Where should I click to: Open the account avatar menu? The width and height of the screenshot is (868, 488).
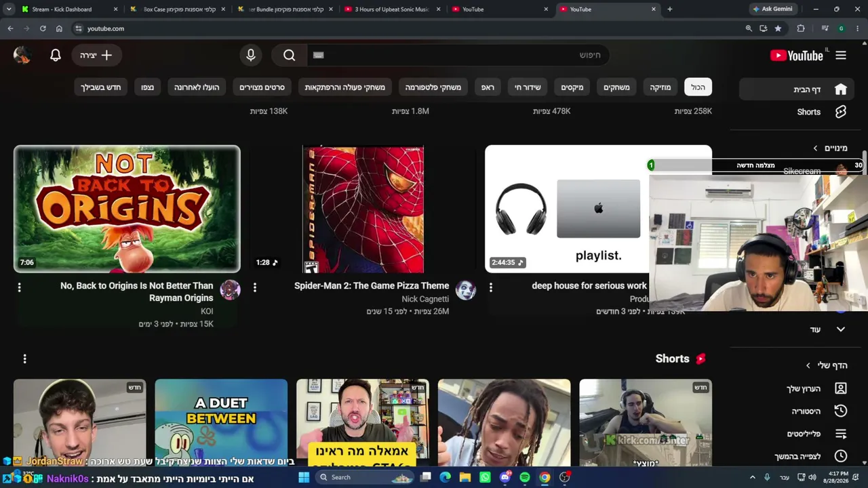click(22, 56)
